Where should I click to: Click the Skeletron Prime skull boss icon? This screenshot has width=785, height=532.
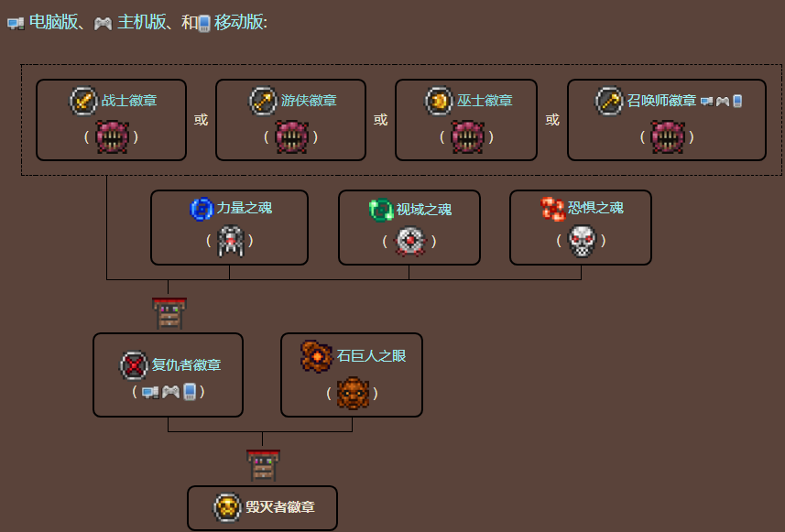582,241
